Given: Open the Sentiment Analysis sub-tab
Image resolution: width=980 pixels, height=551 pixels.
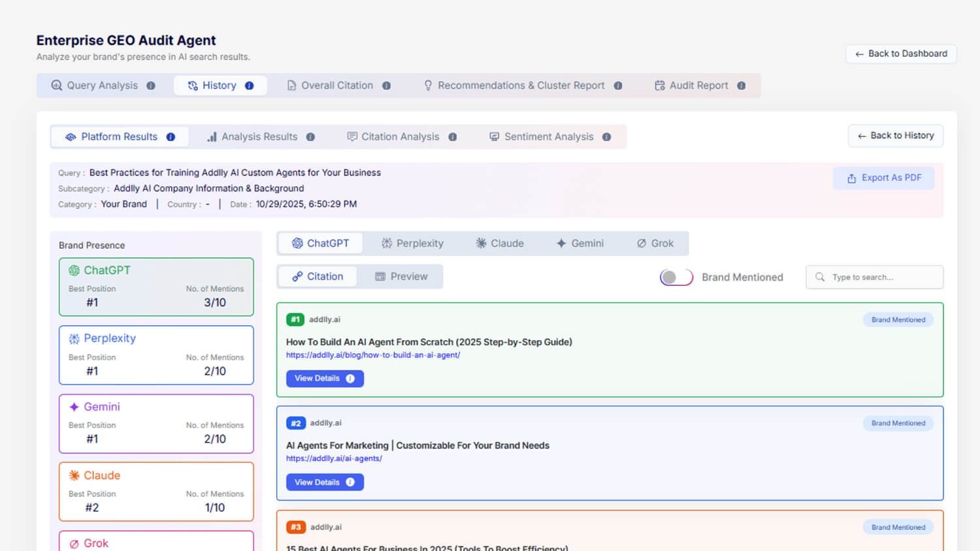Looking at the screenshot, I should coord(550,137).
